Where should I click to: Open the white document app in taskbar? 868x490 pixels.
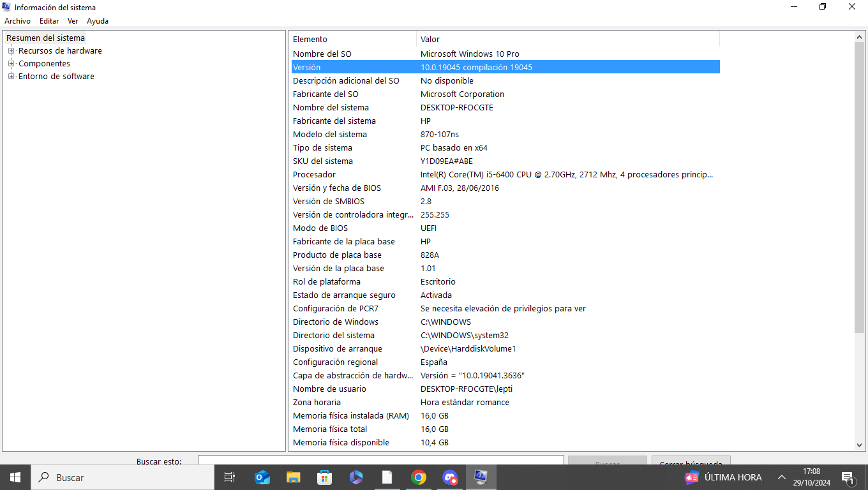tap(387, 477)
